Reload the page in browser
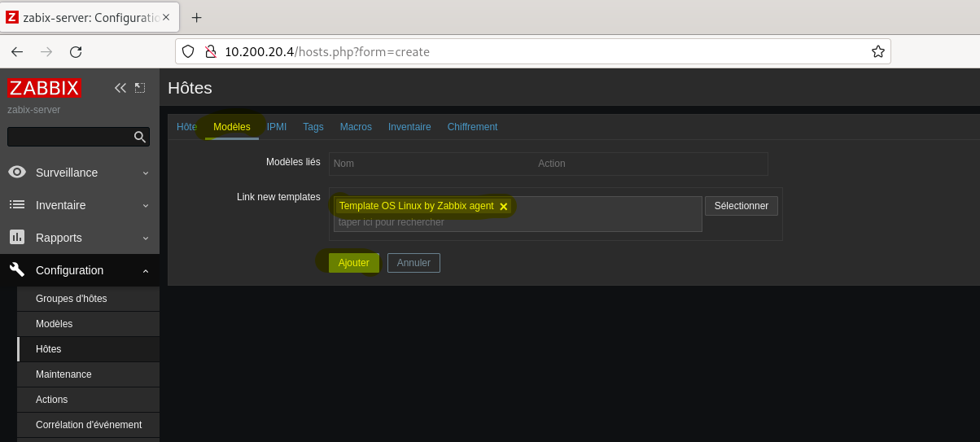 76,51
